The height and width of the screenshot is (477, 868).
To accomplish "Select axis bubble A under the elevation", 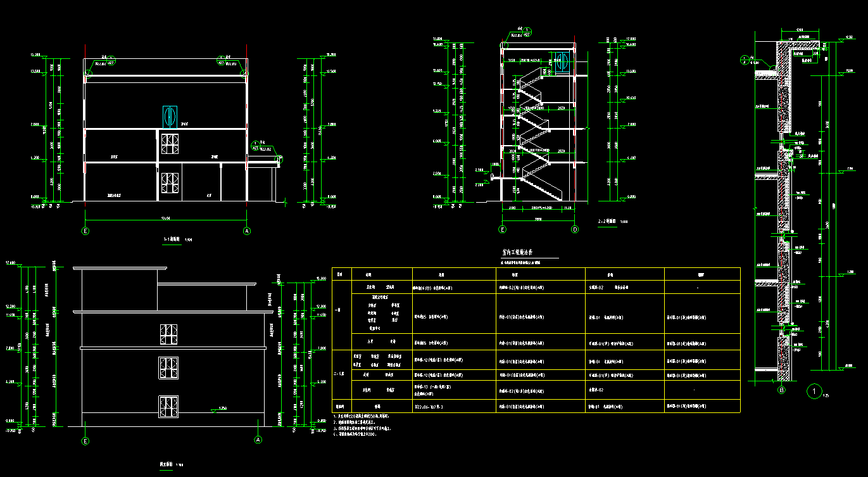I will pyautogui.click(x=258, y=440).
